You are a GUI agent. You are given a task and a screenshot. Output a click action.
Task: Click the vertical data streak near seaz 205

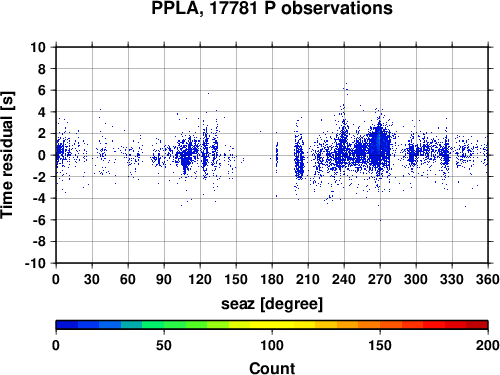299,157
